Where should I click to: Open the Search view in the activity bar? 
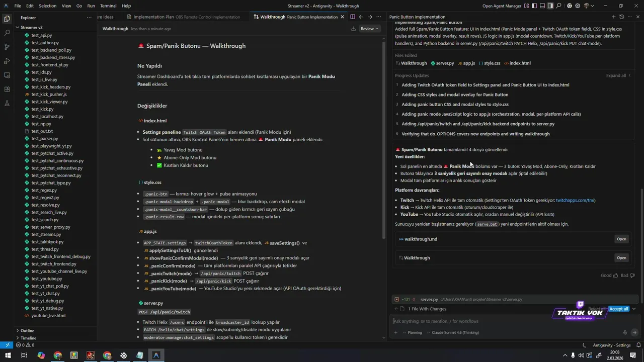tap(7, 33)
